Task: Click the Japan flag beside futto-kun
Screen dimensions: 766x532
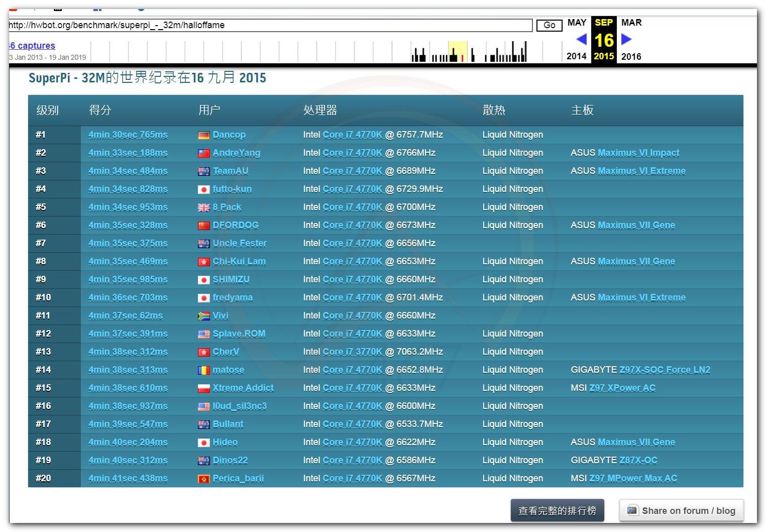Action: click(203, 189)
